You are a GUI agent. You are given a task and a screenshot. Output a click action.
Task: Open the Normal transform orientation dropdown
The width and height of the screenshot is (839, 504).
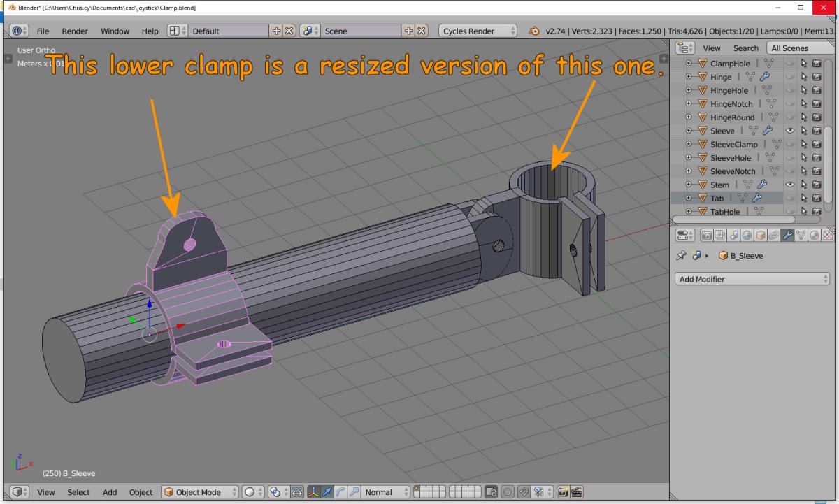387,492
